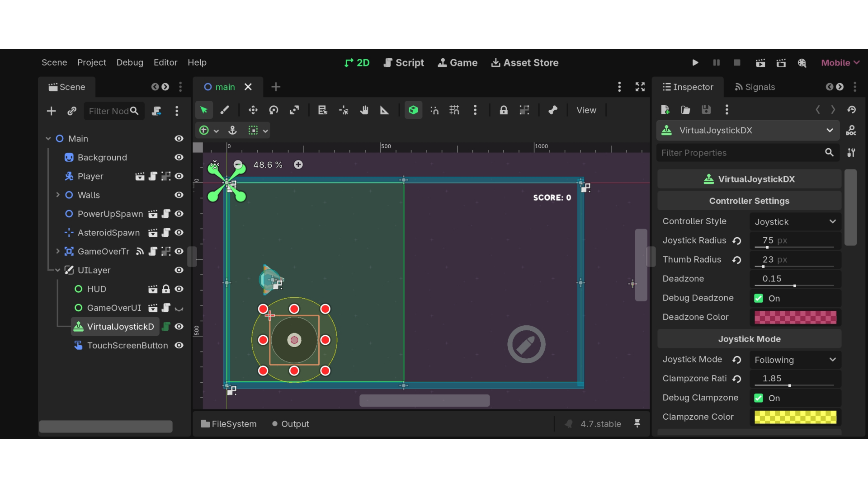Choose the Scale mode tool

coord(294,110)
